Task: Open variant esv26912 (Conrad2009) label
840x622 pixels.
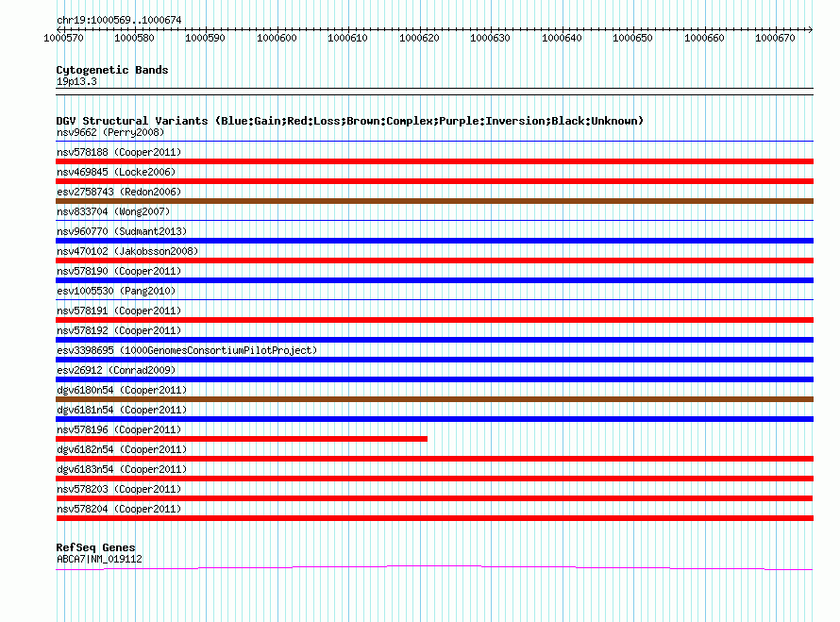Action: click(x=116, y=370)
